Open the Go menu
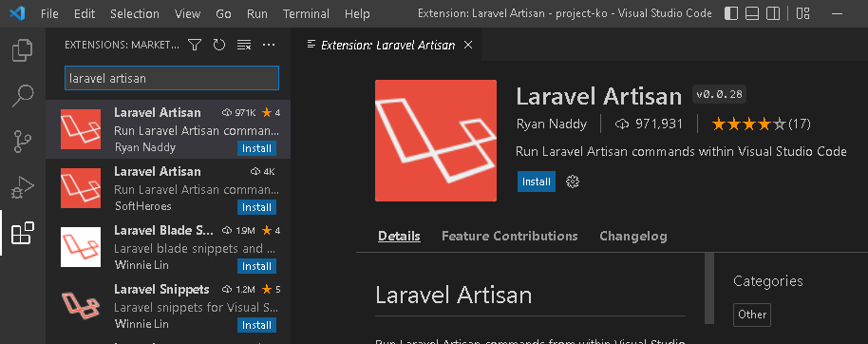Viewport: 868px width, 344px height. coord(223,14)
